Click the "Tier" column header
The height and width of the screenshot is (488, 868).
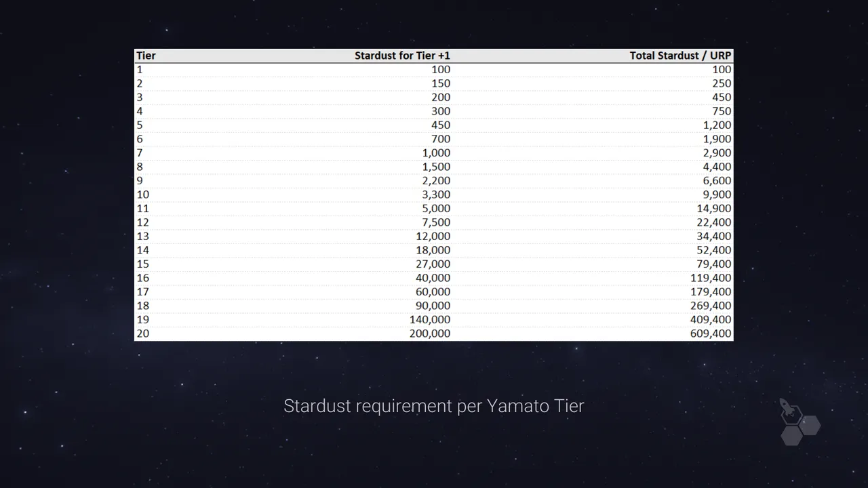coord(146,56)
